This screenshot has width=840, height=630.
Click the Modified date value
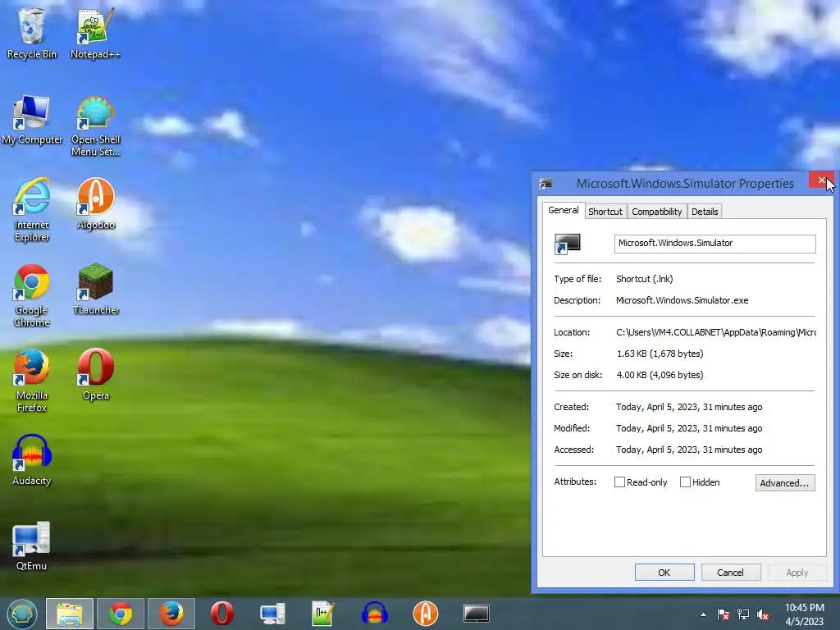pos(689,428)
